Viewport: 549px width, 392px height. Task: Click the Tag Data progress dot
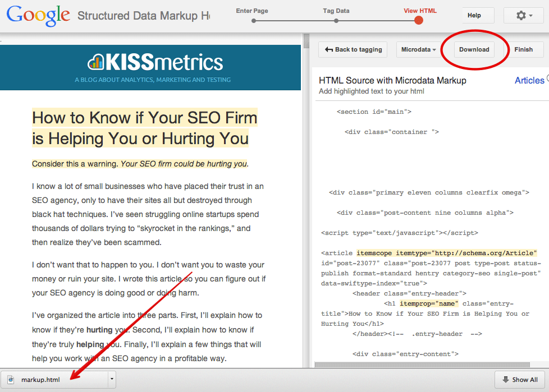pyautogui.click(x=336, y=21)
